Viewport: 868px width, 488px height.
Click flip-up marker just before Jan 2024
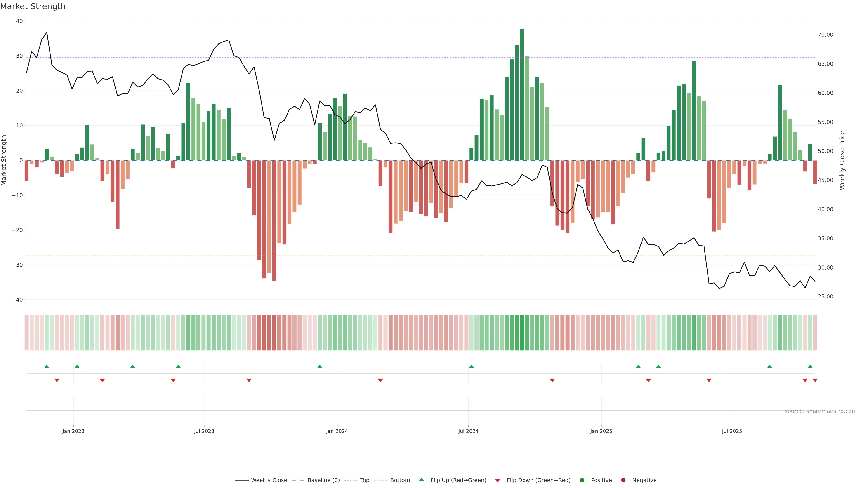pos(320,366)
